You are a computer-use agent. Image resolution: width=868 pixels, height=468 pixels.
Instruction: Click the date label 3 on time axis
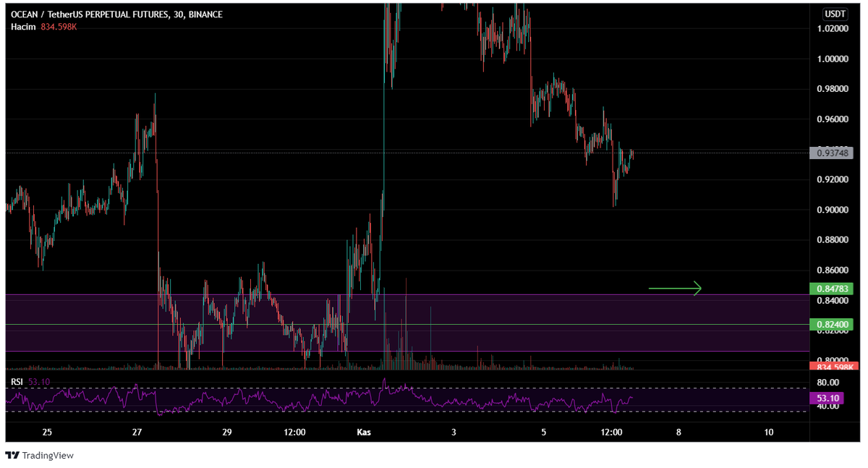454,433
